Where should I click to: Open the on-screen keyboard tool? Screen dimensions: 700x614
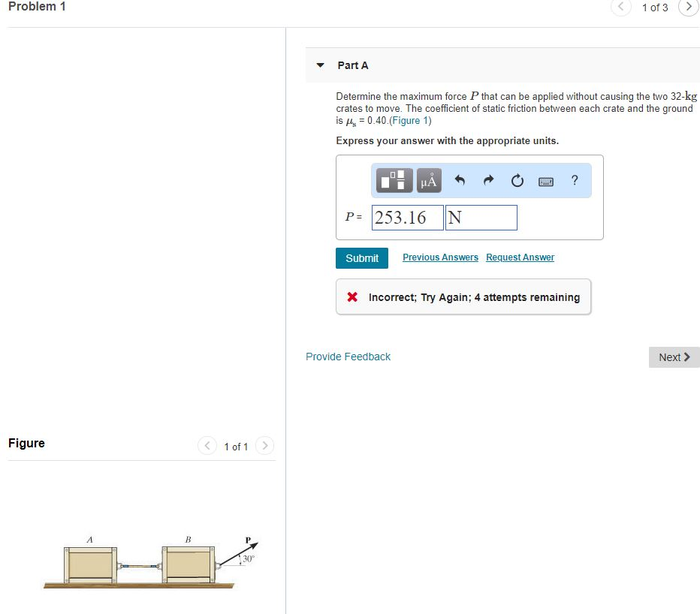(x=545, y=180)
